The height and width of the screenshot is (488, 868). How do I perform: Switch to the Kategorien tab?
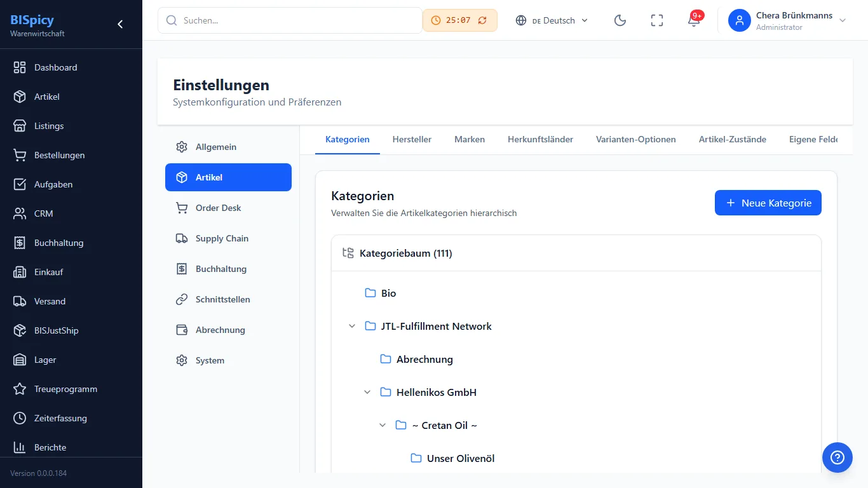(x=348, y=139)
